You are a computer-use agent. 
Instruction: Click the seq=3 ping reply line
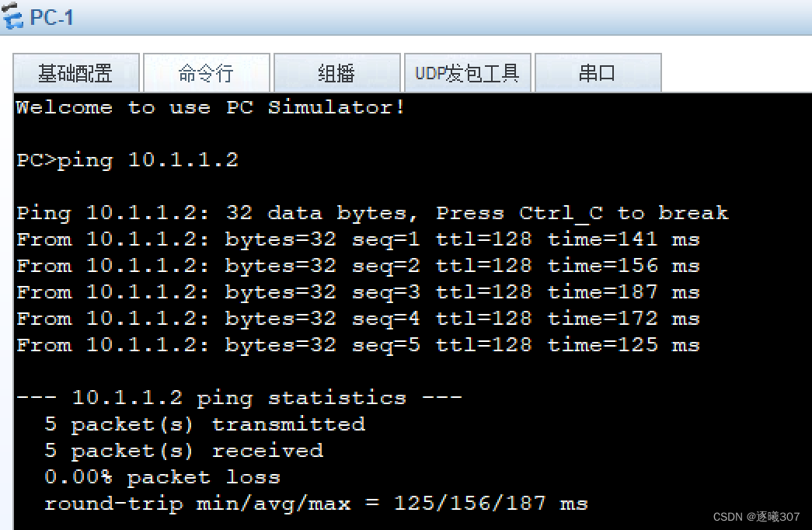357,291
